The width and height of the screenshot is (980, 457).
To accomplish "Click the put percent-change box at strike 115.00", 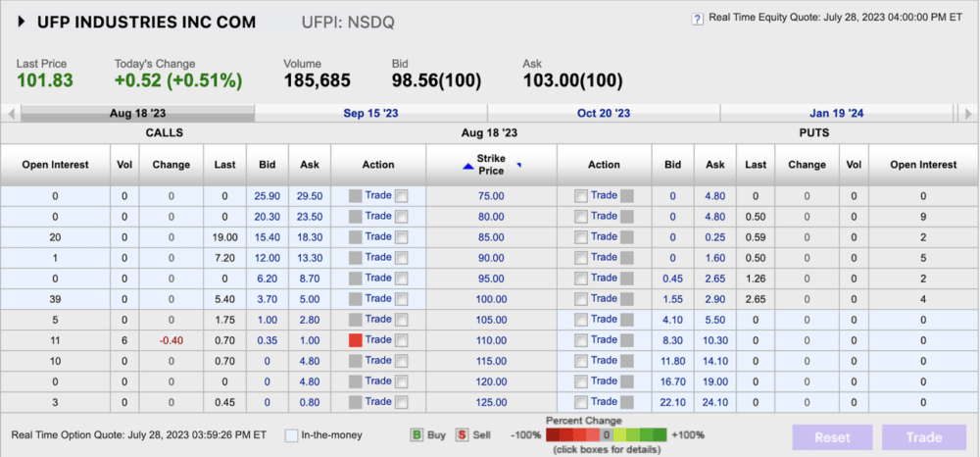I will pos(627,361).
